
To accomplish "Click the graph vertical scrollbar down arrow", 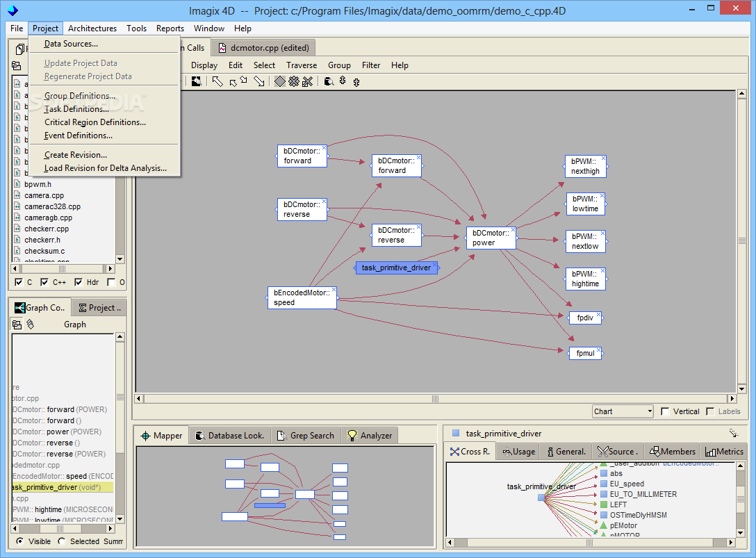I will tap(742, 388).
